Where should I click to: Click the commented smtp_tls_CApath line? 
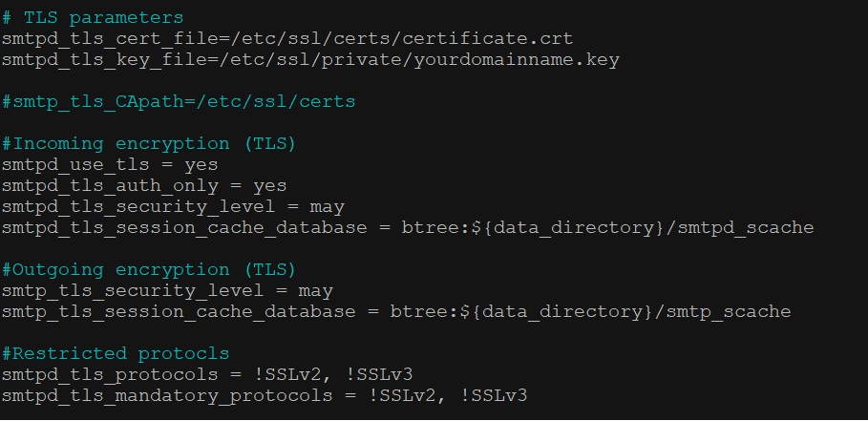[179, 102]
